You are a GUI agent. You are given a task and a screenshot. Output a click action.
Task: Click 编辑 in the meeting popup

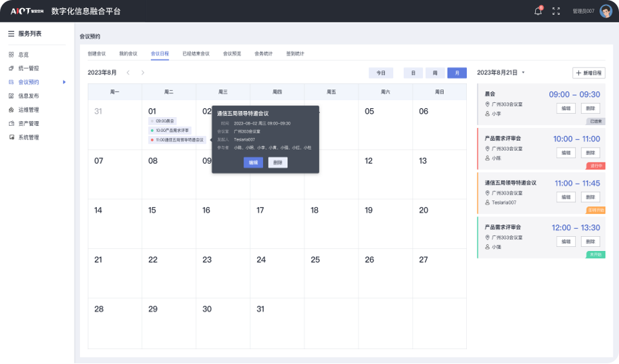click(x=254, y=162)
